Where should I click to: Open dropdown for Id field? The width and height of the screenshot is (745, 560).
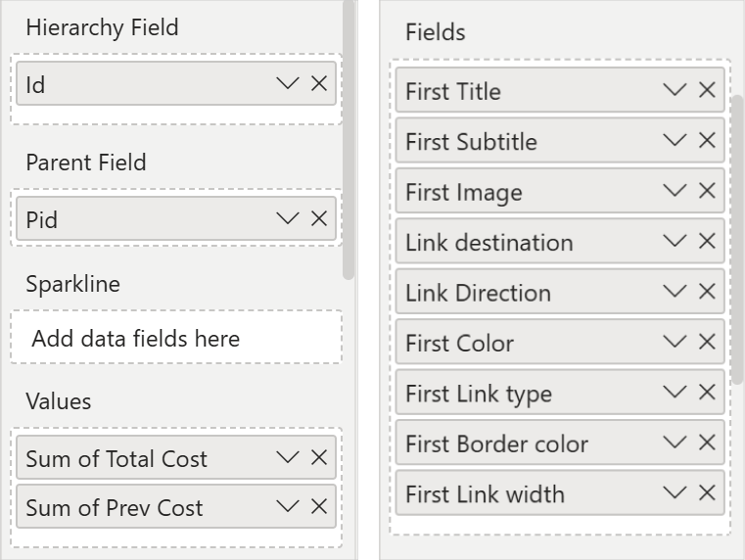tap(287, 84)
